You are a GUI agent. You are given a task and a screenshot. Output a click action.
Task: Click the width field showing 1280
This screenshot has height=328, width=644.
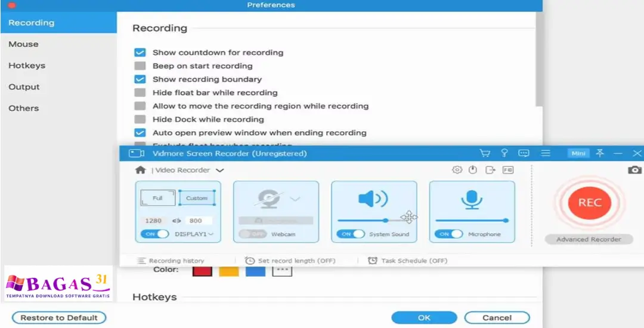tap(153, 221)
